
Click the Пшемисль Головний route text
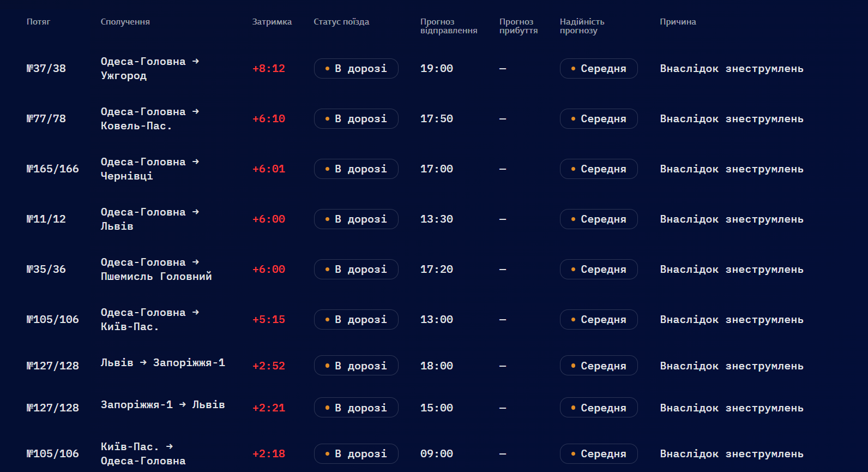(156, 277)
